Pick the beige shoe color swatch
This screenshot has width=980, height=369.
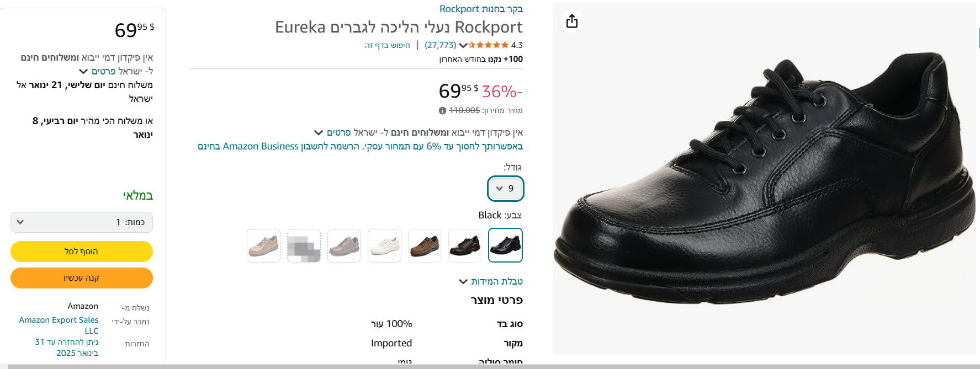click(263, 245)
